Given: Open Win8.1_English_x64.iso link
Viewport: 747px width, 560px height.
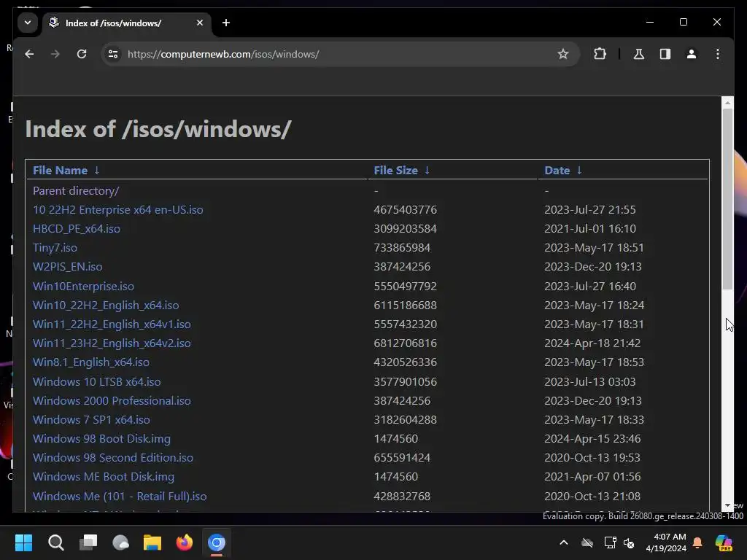Looking at the screenshot, I should tap(91, 362).
